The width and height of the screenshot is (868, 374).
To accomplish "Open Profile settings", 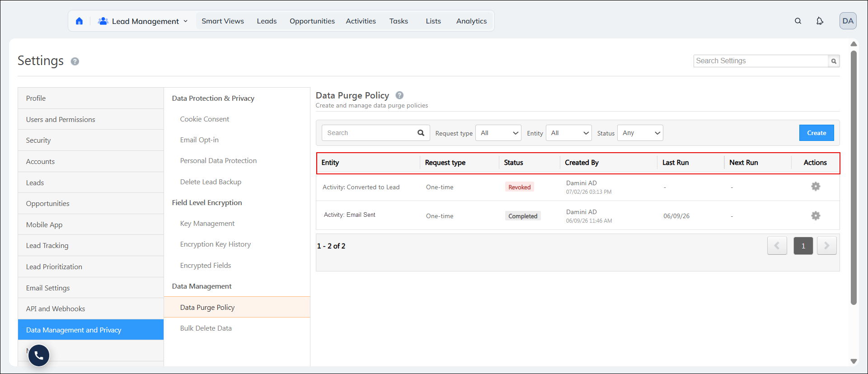I will 91,98.
